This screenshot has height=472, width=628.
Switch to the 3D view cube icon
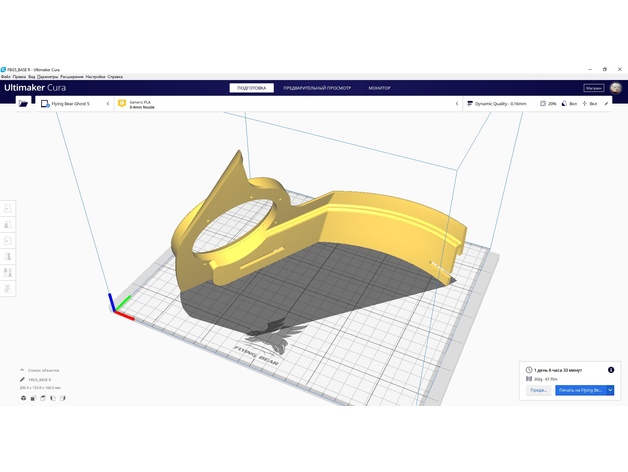pyautogui.click(x=23, y=398)
